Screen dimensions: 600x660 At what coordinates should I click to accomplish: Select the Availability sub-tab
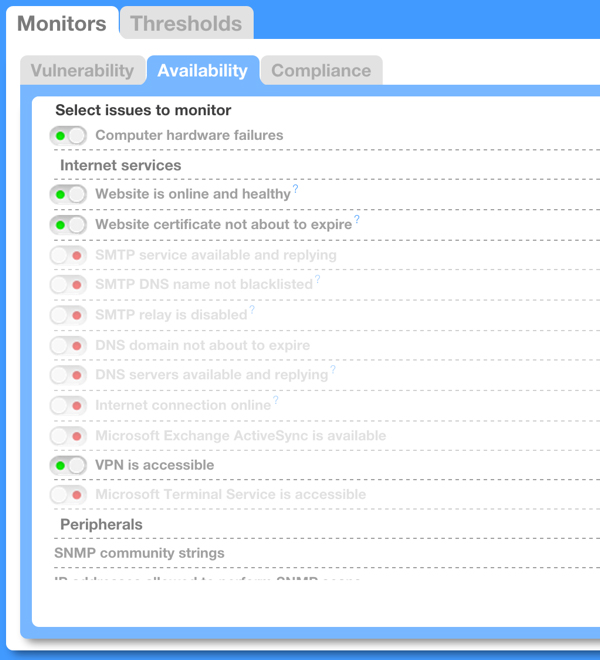click(x=203, y=70)
